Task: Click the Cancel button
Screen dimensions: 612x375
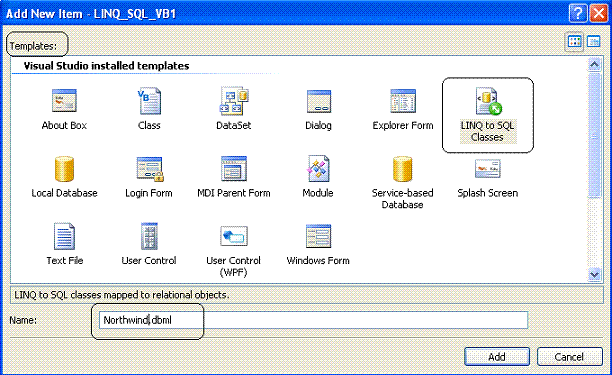Action: [x=569, y=357]
